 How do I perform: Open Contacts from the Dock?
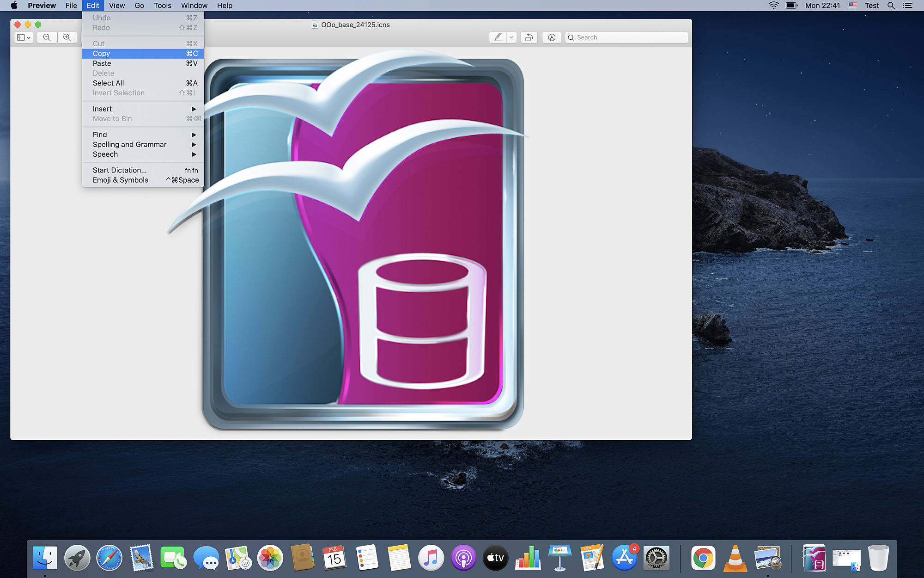[x=303, y=558]
